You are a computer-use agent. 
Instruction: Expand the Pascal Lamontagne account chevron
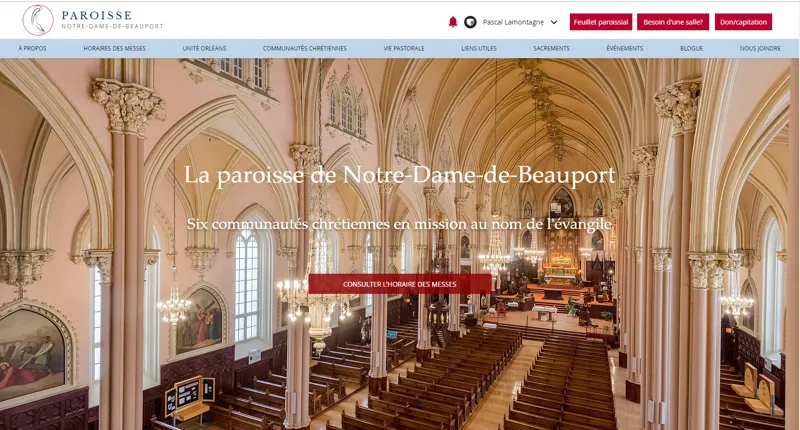coord(554,22)
